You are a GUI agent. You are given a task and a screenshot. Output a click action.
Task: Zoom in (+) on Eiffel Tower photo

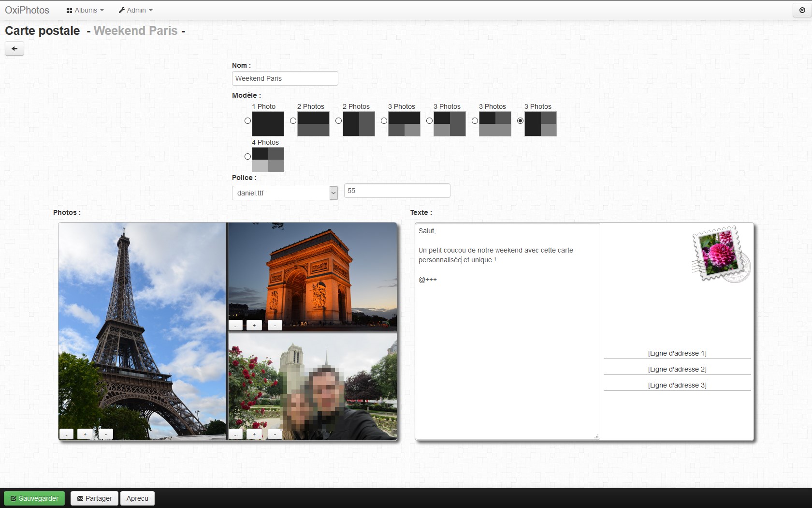pos(85,434)
